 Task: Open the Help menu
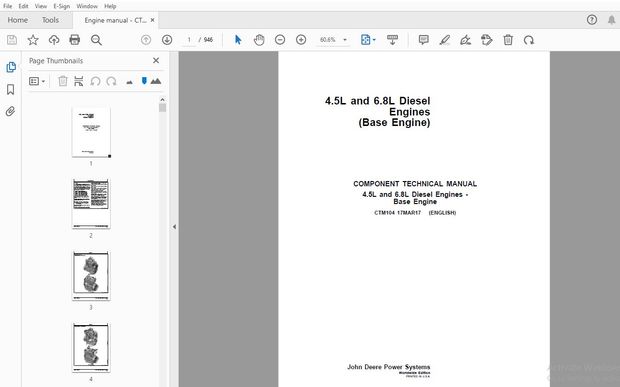pos(110,6)
